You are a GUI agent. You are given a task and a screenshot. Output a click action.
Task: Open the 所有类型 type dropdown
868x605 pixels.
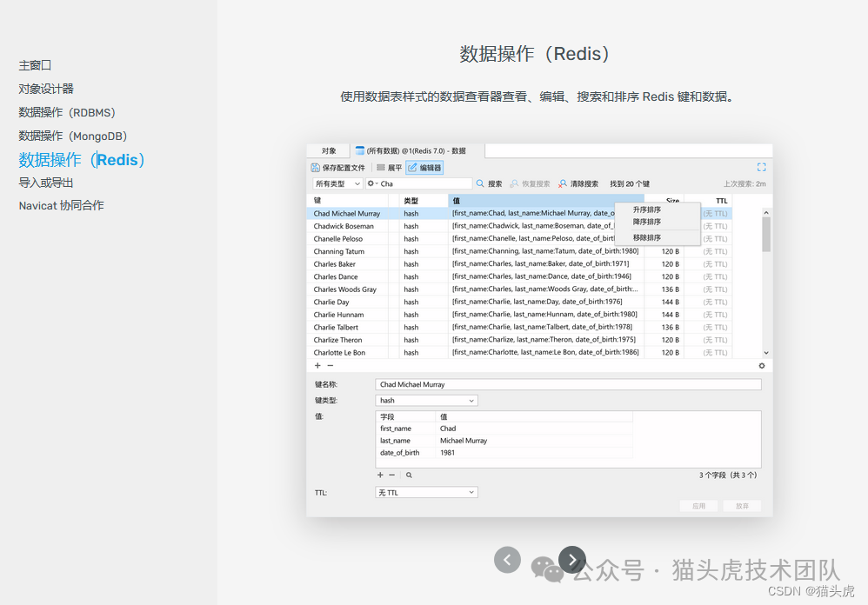tap(337, 183)
